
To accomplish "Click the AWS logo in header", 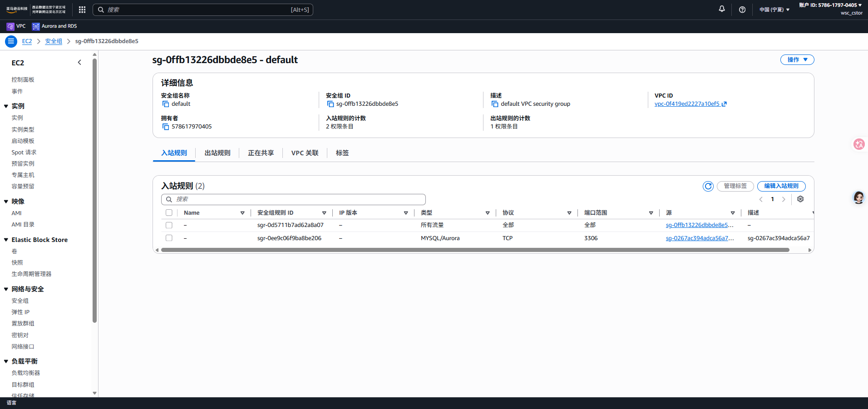I will pyautogui.click(x=17, y=10).
